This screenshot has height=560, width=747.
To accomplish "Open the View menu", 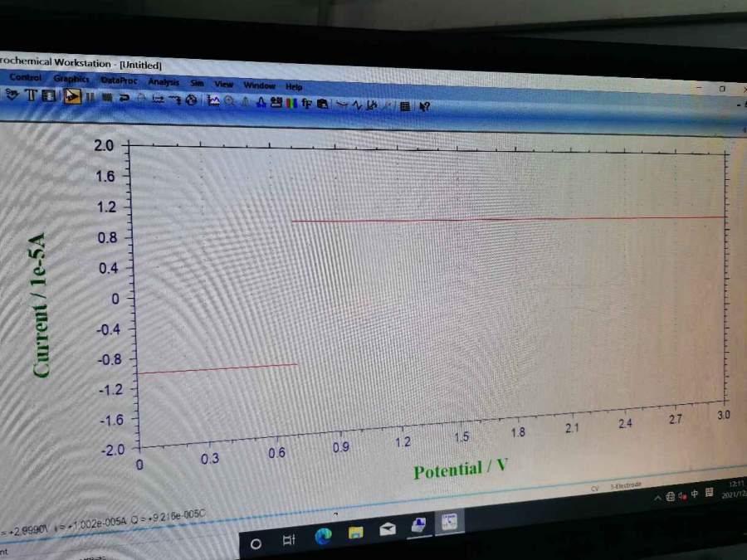I will tap(224, 85).
